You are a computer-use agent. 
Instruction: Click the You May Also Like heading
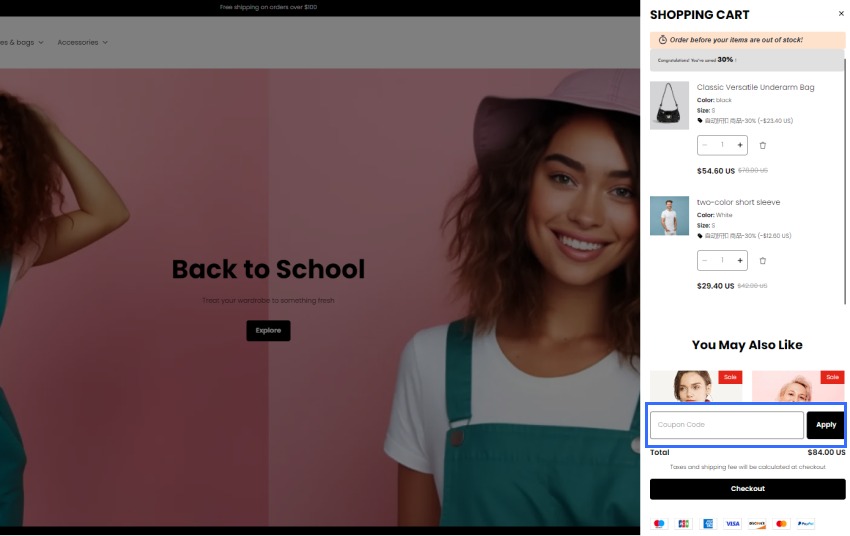coord(747,345)
